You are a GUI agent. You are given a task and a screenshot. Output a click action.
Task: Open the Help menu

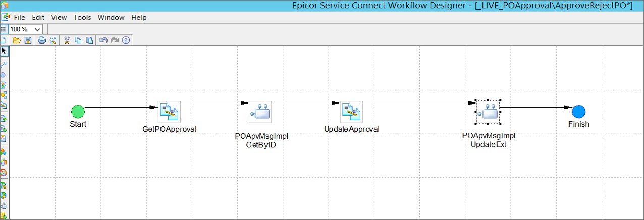coord(139,17)
